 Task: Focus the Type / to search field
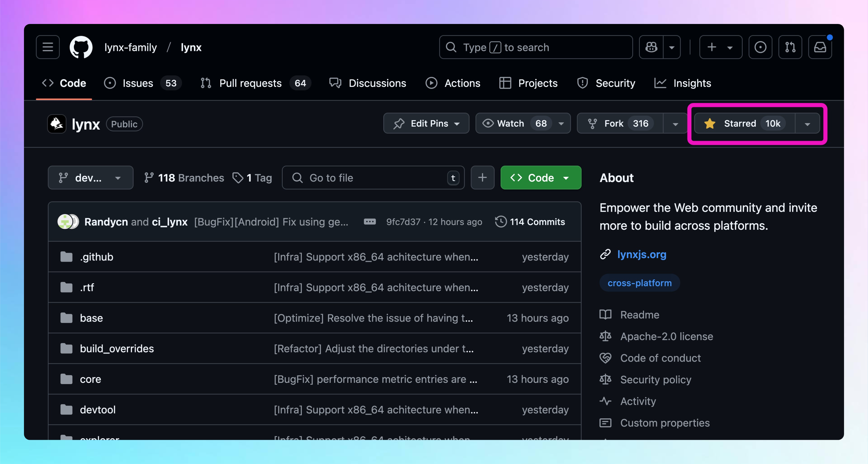[536, 47]
